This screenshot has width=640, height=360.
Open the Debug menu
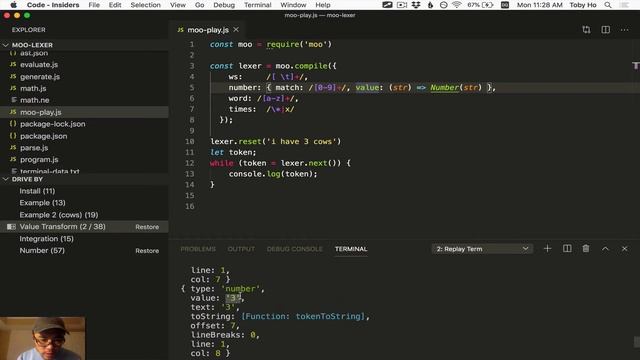(x=224, y=5)
